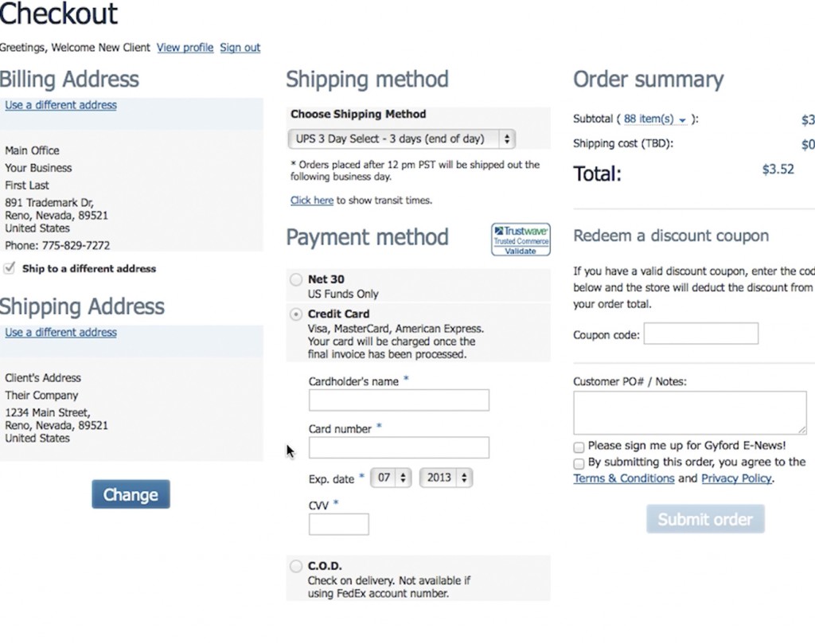Select the Credit Card payment option
The image size is (815, 644).
pyautogui.click(x=295, y=314)
